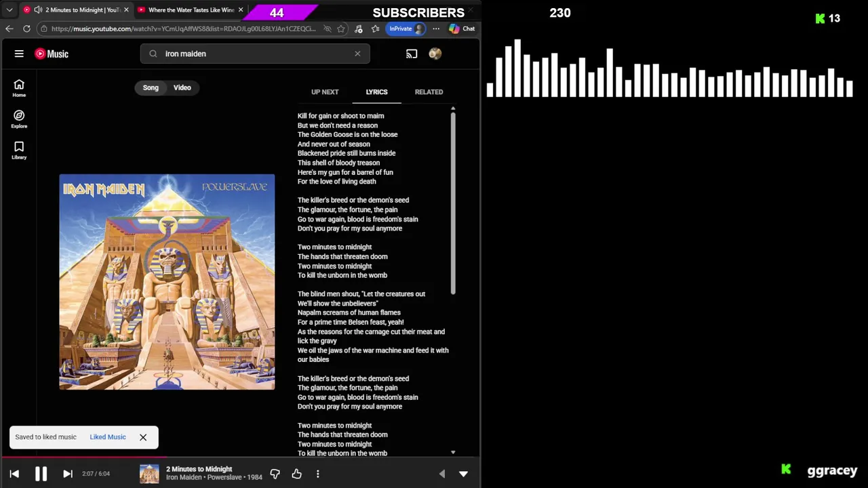The height and width of the screenshot is (488, 868).
Task: Click the InPrivate profile badge
Action: coord(406,28)
